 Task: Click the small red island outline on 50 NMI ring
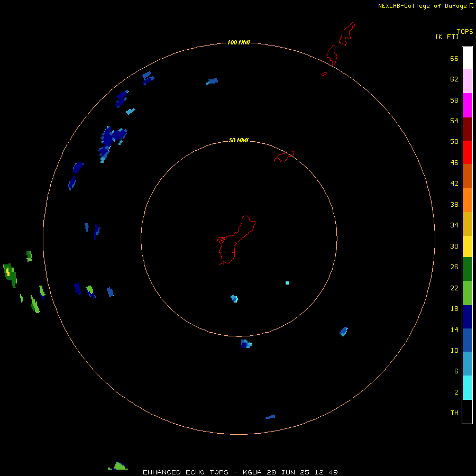(x=284, y=156)
